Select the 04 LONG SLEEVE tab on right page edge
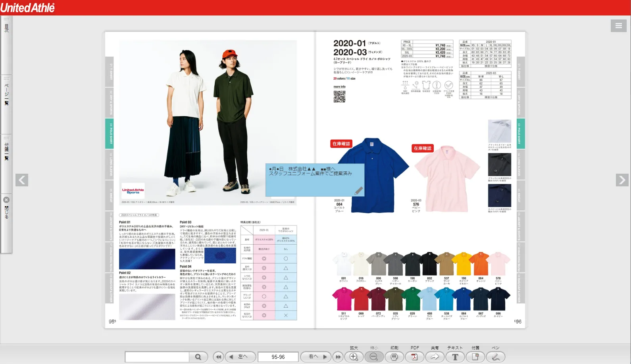This screenshot has width=631, height=364. click(521, 165)
